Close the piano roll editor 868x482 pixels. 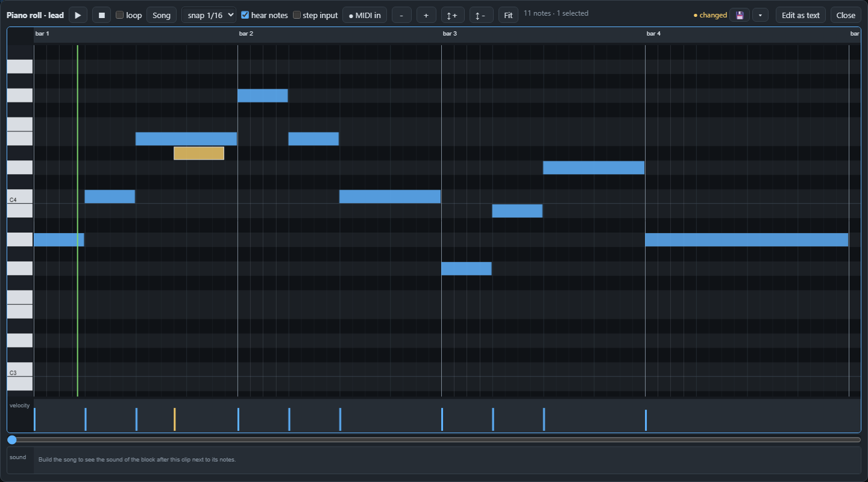846,15
